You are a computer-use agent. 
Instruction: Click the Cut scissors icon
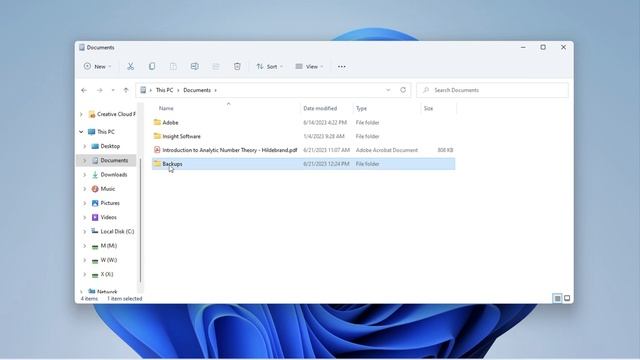(x=131, y=67)
